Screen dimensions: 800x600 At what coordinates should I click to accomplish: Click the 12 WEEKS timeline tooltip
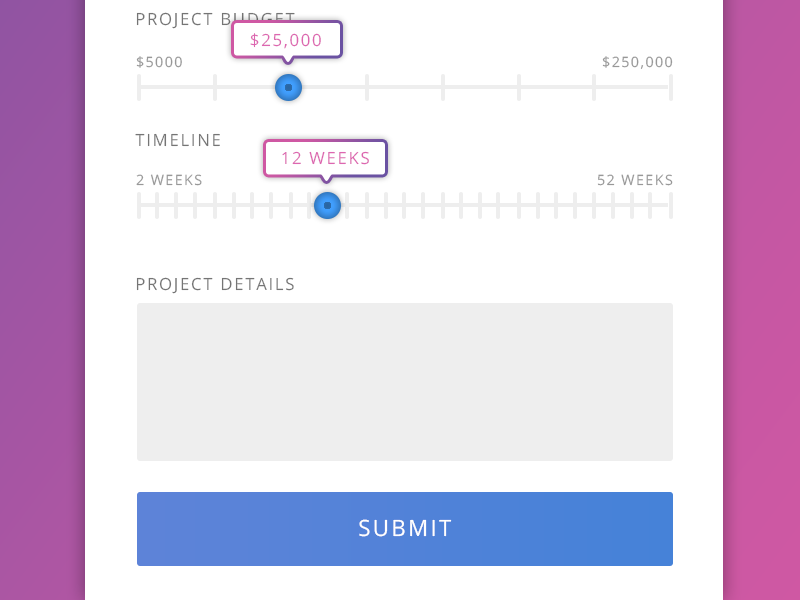(325, 158)
